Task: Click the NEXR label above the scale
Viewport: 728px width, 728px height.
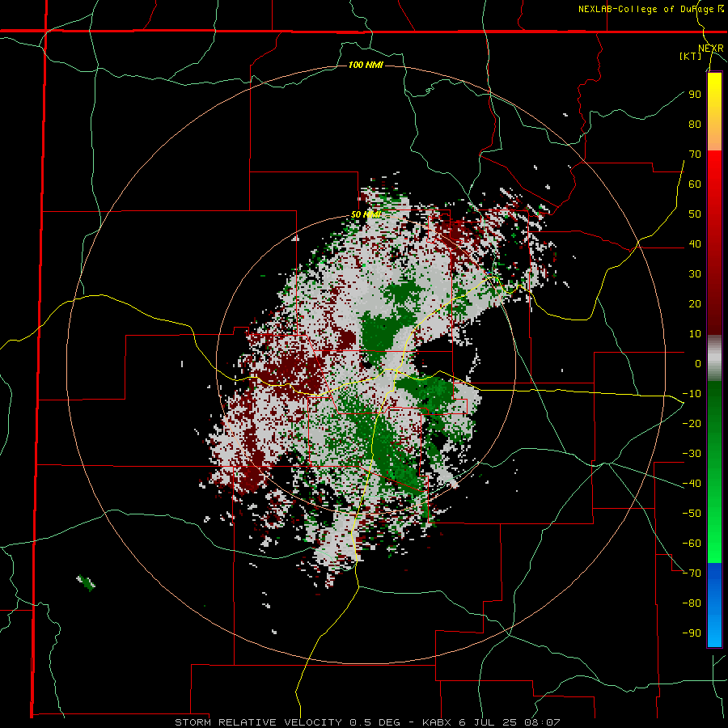Action: [711, 49]
